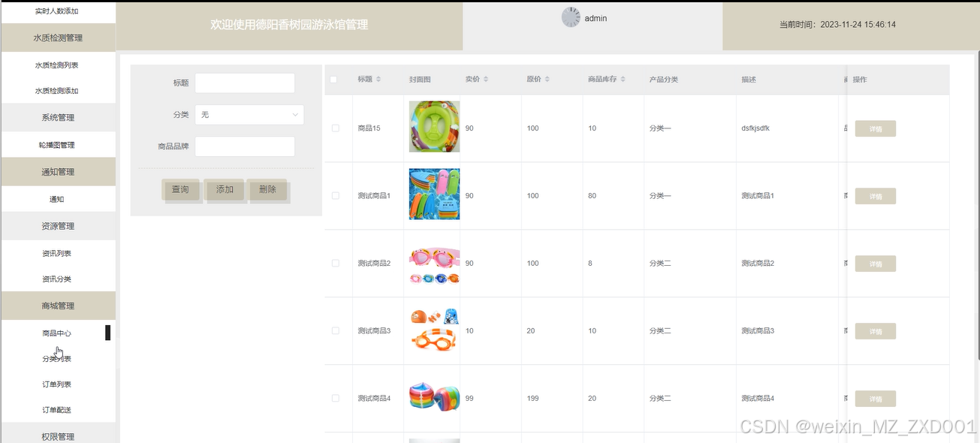Select 商品中心 menu item
980x443 pixels.
[x=57, y=333]
